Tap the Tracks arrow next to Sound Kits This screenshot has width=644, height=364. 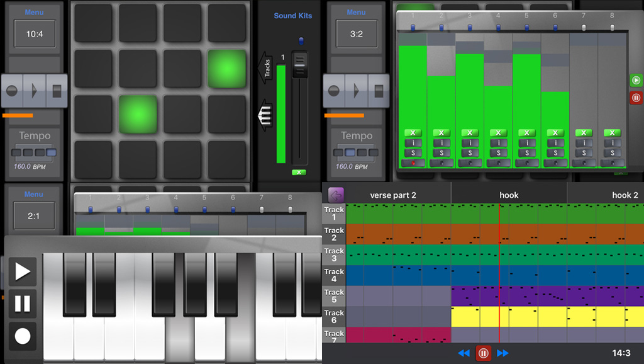pyautogui.click(x=266, y=67)
